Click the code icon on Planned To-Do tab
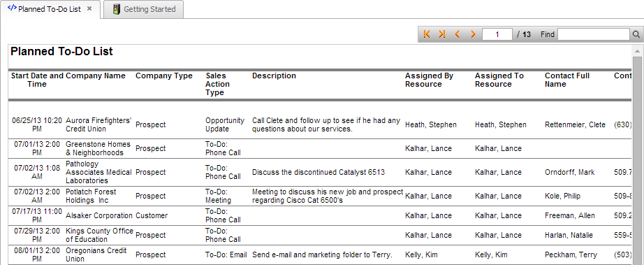Viewport: 644px width, 265px height. point(12,8)
